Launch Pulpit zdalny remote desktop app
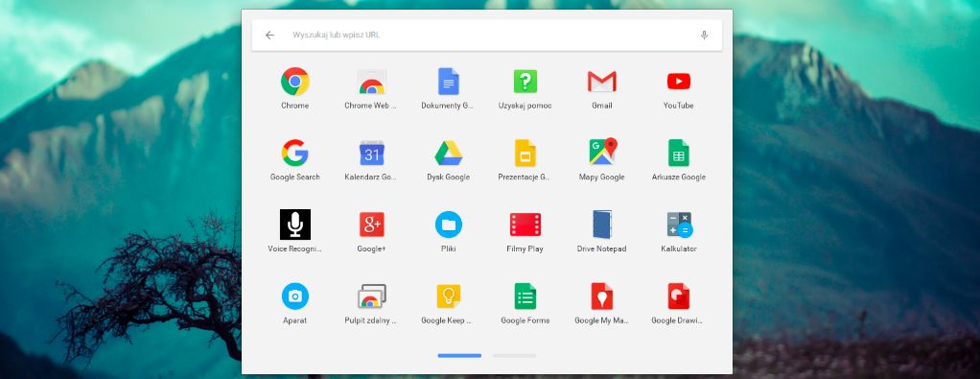980x379 pixels. 371,296
